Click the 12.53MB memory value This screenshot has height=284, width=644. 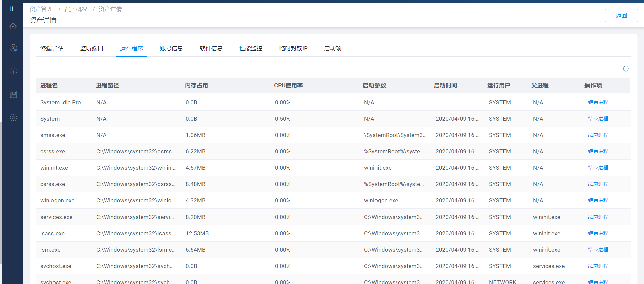(197, 233)
